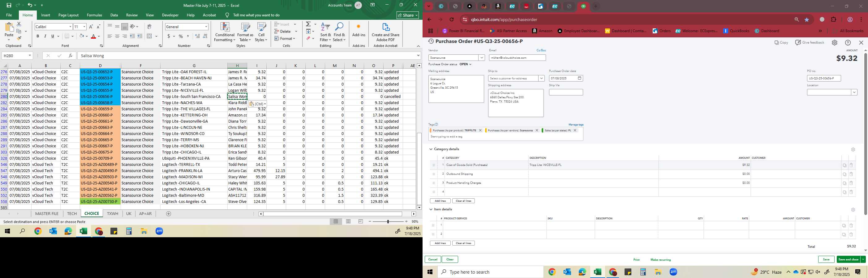Image resolution: width=868 pixels, height=278 pixels.
Task: Expand Purchase Order status OPEN dropdown
Action: coord(465,64)
